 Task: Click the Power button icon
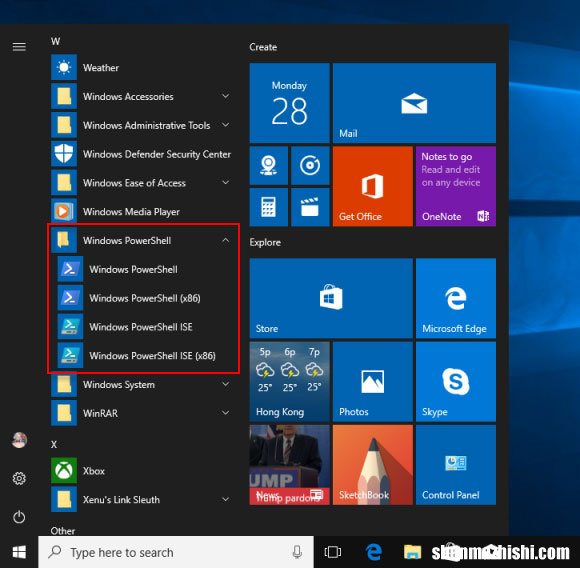[x=19, y=517]
